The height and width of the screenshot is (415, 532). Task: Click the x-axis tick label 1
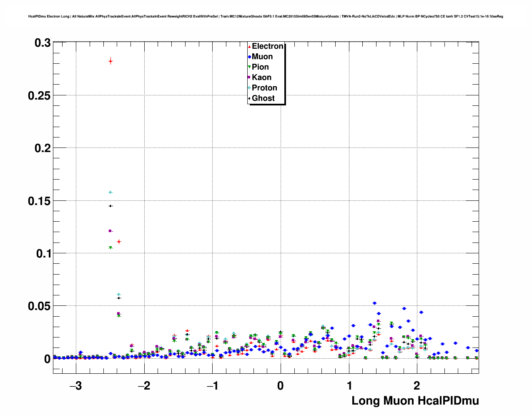pyautogui.click(x=349, y=386)
